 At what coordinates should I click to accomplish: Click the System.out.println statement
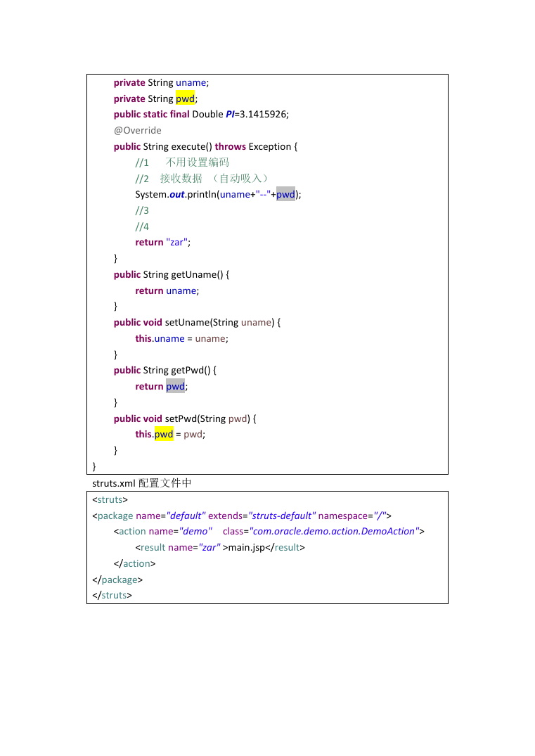click(x=218, y=194)
